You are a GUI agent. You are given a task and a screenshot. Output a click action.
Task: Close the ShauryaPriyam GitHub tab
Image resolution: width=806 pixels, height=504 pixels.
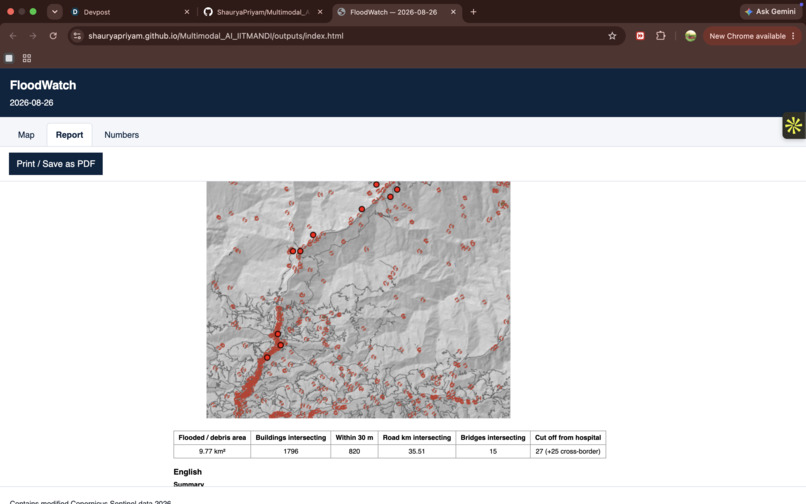pyautogui.click(x=320, y=12)
